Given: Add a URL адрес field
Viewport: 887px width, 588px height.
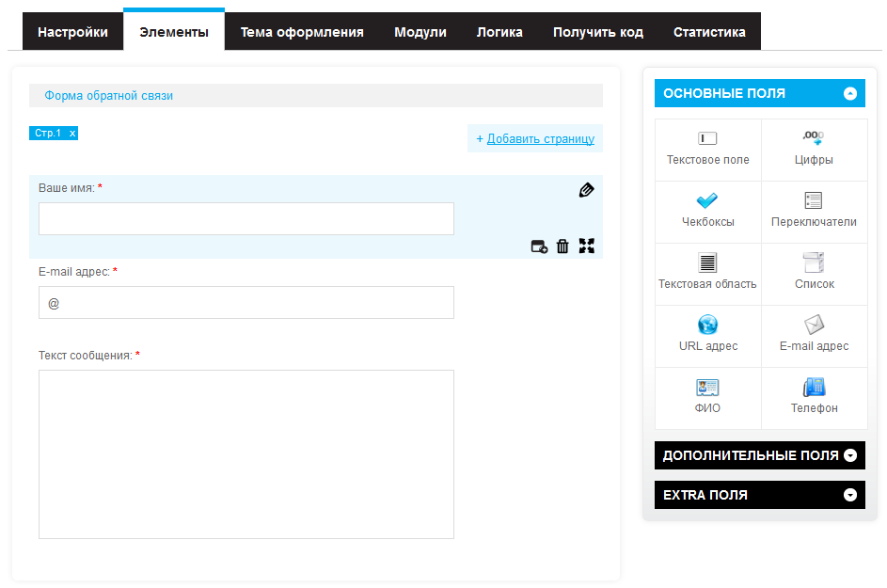Looking at the screenshot, I should [707, 336].
